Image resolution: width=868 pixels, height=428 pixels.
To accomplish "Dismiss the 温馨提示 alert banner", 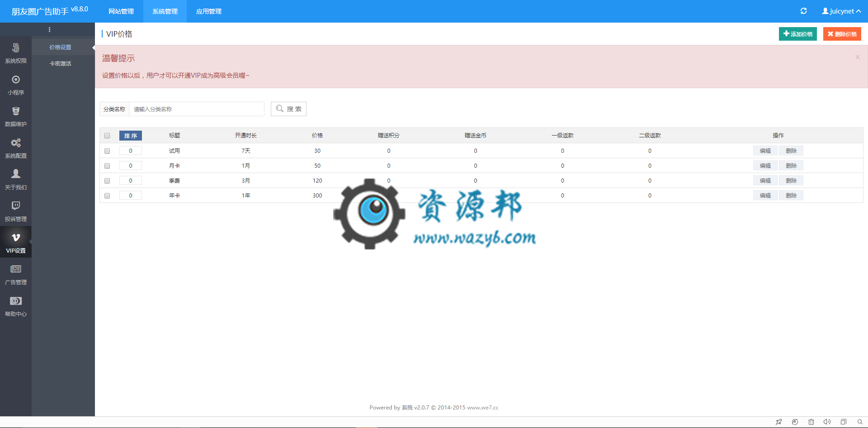I will click(x=858, y=57).
